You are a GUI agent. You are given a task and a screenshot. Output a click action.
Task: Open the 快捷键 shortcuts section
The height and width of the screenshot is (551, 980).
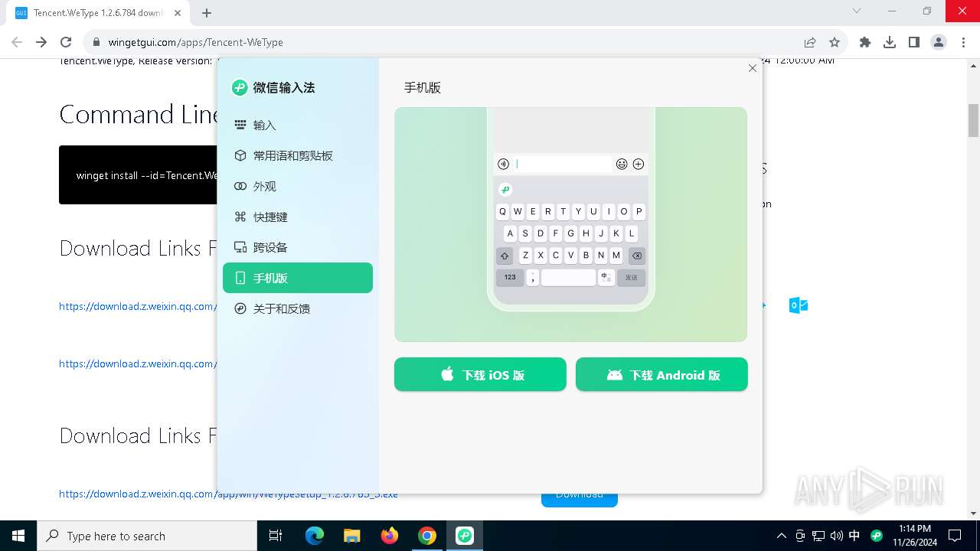(x=297, y=217)
